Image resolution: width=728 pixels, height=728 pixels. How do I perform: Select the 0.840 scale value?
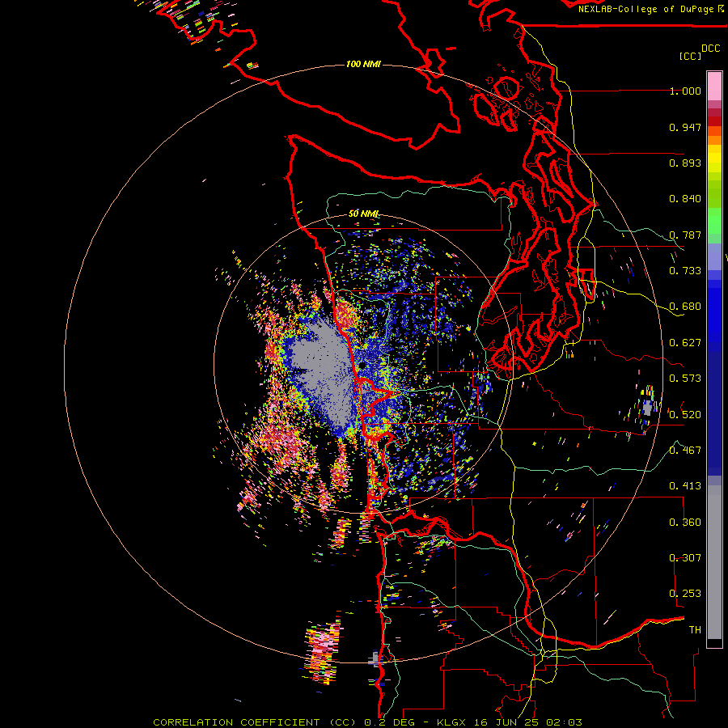685,199
